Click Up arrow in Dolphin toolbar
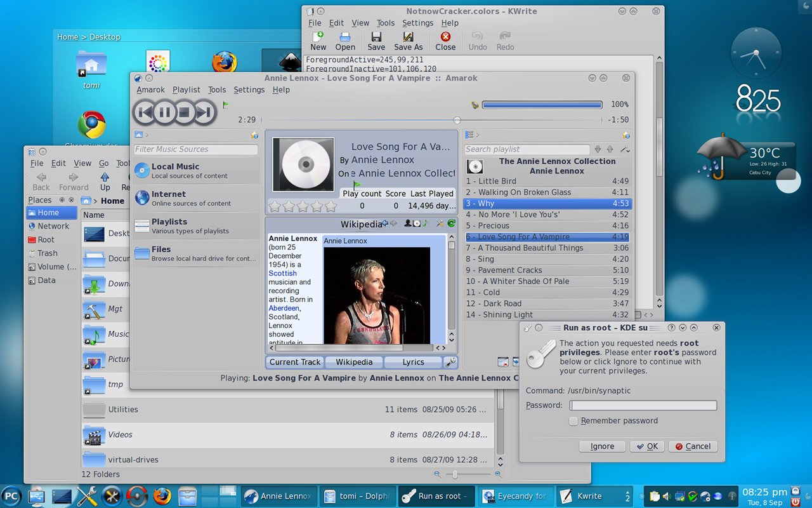This screenshot has width=812, height=508. (105, 177)
